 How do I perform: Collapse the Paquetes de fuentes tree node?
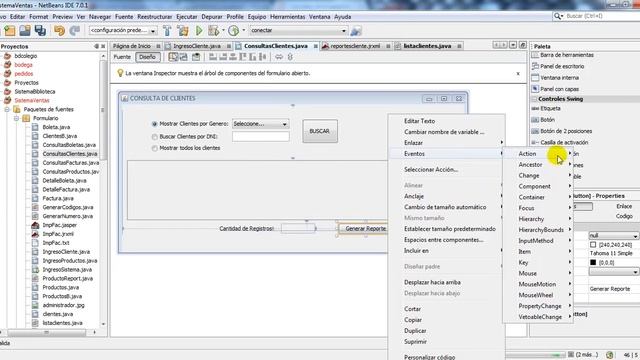pyautogui.click(x=7, y=109)
